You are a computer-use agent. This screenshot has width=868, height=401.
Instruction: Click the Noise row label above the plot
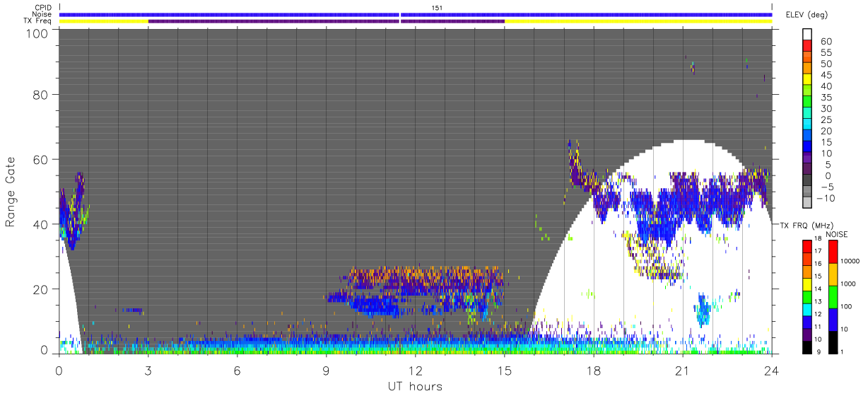42,14
